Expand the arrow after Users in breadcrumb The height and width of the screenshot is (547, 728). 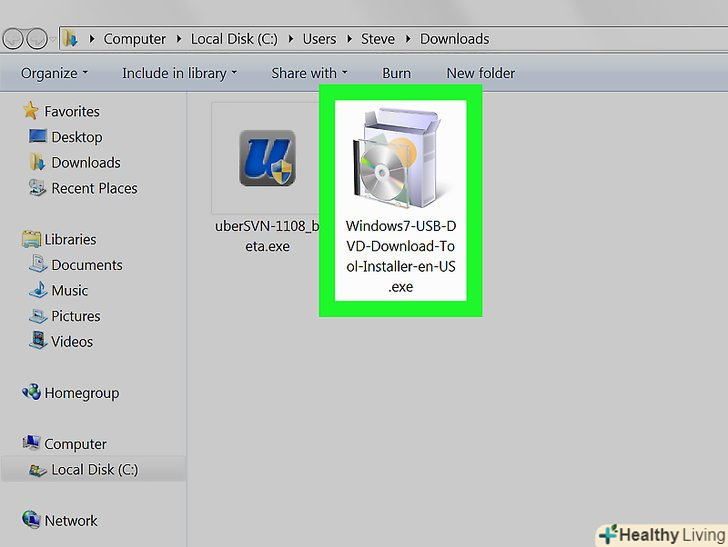[x=349, y=39]
